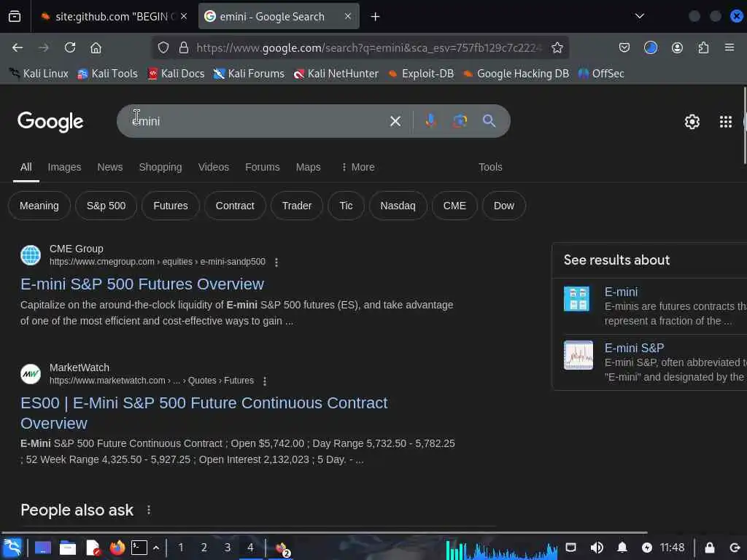Launch Firefox from the taskbar
This screenshot has height=560, width=747.
click(117, 548)
